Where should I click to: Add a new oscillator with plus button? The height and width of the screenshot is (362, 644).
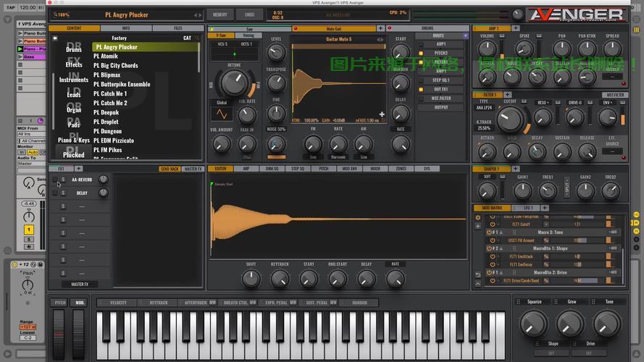(x=381, y=28)
